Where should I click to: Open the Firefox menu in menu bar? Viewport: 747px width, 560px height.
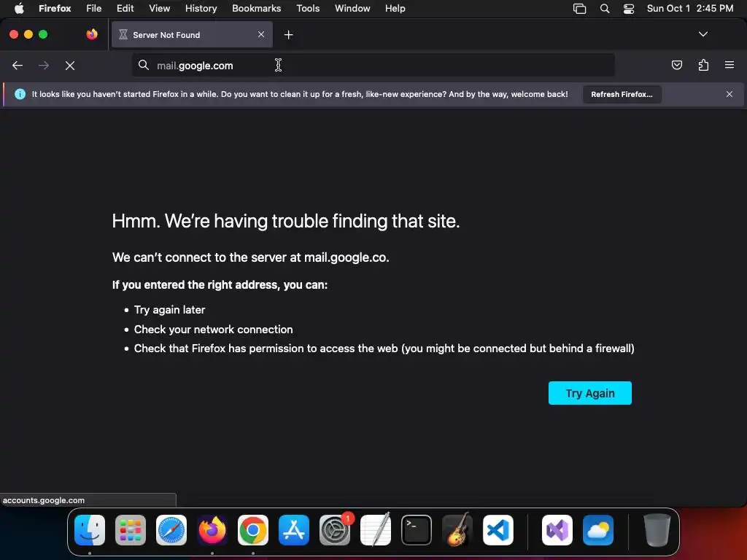point(55,8)
